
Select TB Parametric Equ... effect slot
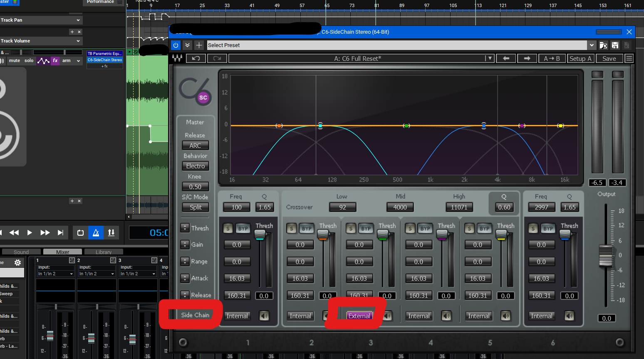coord(105,54)
